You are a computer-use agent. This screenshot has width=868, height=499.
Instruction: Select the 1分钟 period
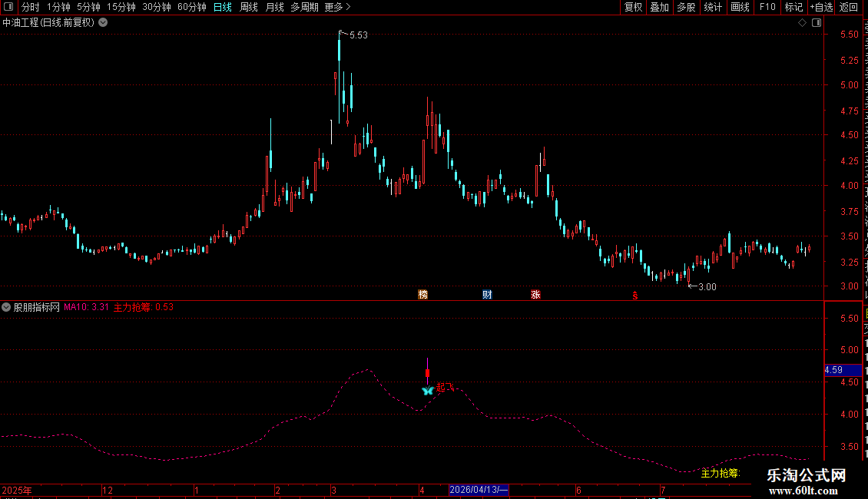point(58,7)
